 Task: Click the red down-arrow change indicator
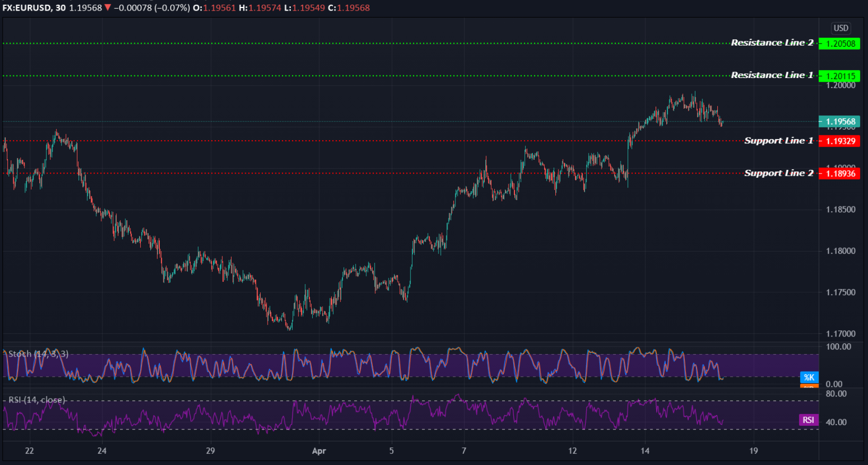point(108,7)
